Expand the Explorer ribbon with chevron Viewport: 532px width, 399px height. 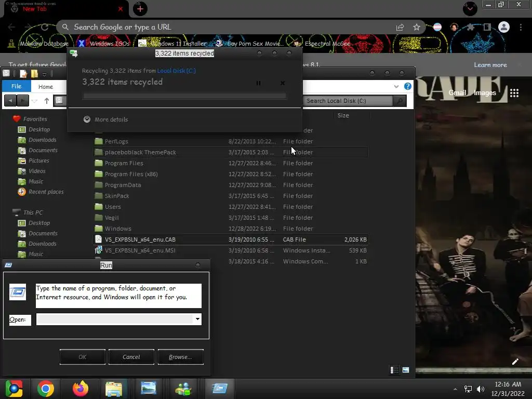(x=396, y=87)
